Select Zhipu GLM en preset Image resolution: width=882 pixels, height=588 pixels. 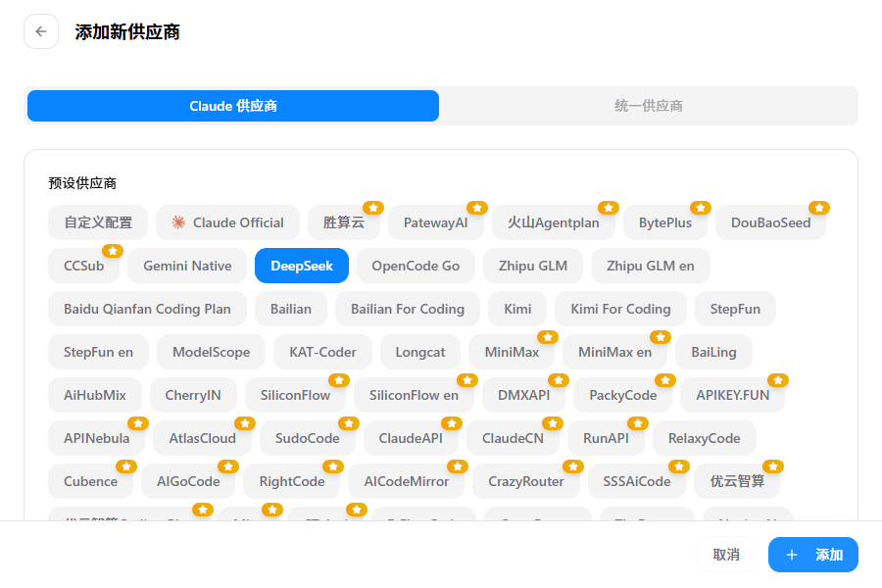tap(651, 266)
